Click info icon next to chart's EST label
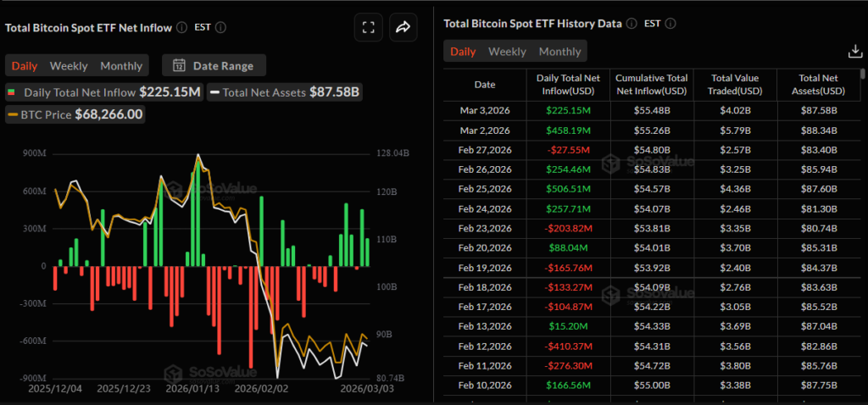 pos(221,27)
